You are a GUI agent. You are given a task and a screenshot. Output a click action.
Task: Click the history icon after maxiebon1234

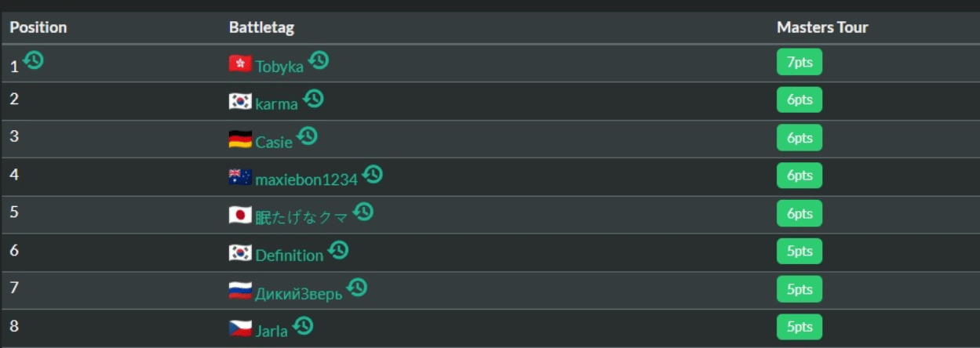[373, 174]
